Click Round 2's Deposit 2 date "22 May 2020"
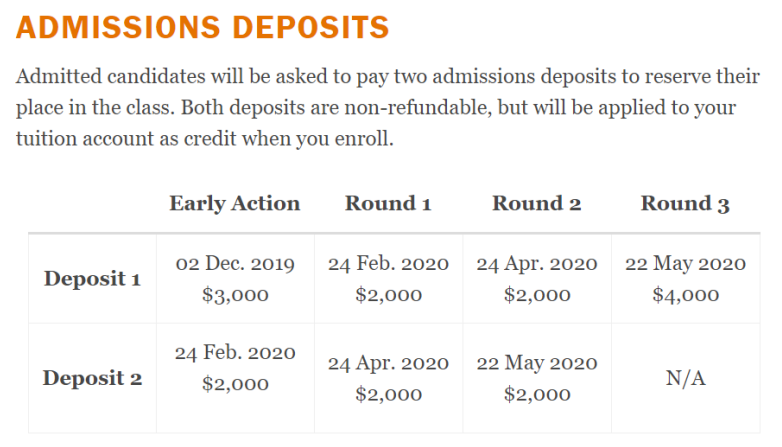Image resolution: width=782 pixels, height=447 pixels. click(x=537, y=363)
